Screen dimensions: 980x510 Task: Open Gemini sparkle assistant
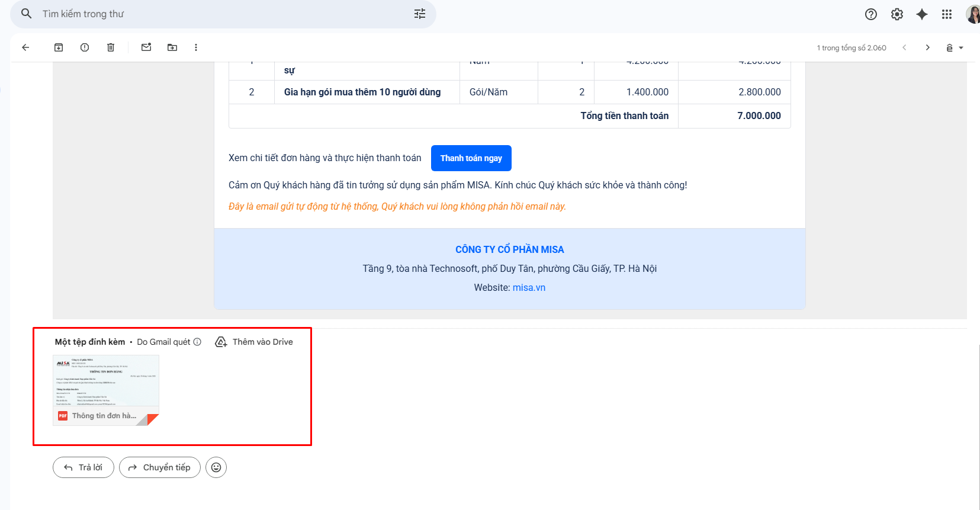point(922,14)
